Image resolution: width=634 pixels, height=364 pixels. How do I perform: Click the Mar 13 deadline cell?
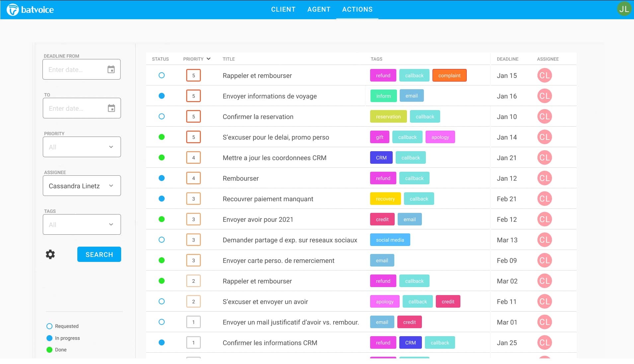507,240
